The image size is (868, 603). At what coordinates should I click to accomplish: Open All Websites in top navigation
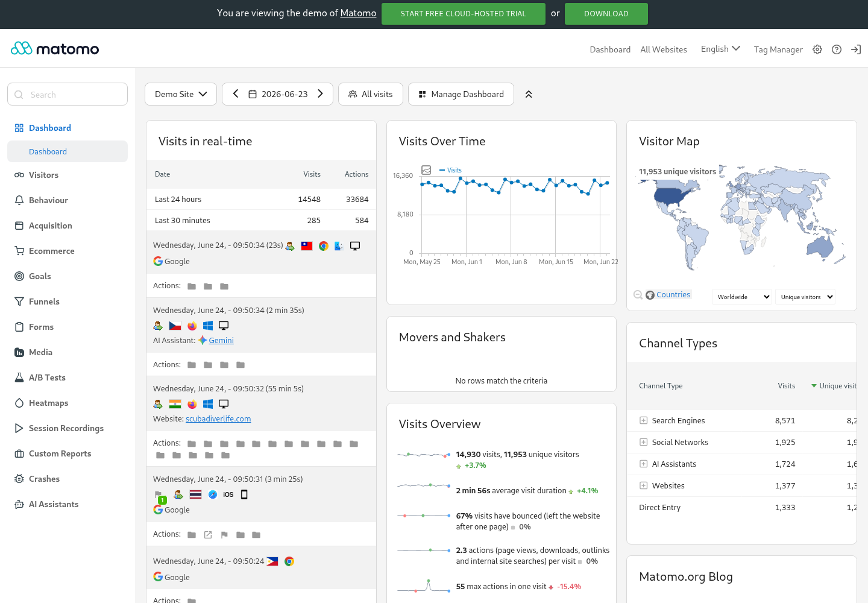pos(664,49)
